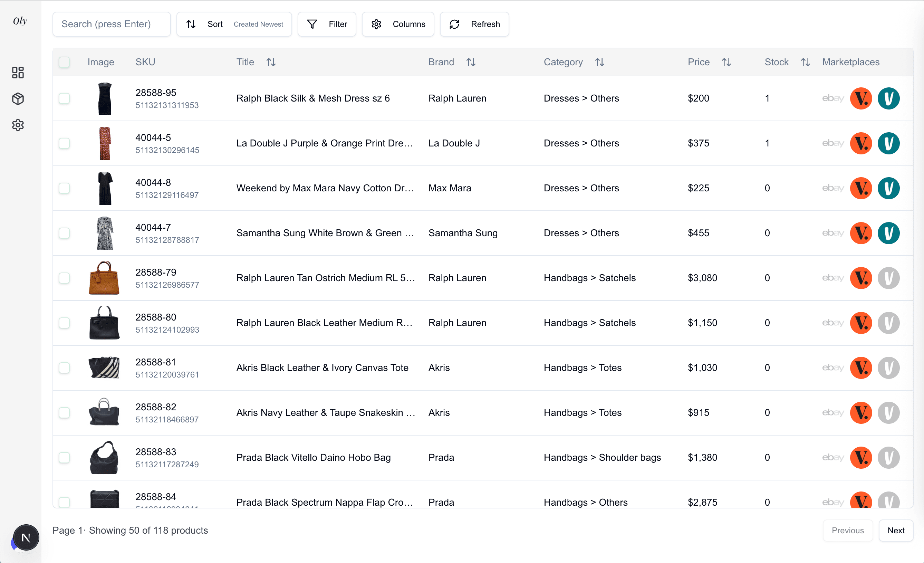Click orange V icon for La Double J row
This screenshot has width=924, height=563.
pos(861,143)
